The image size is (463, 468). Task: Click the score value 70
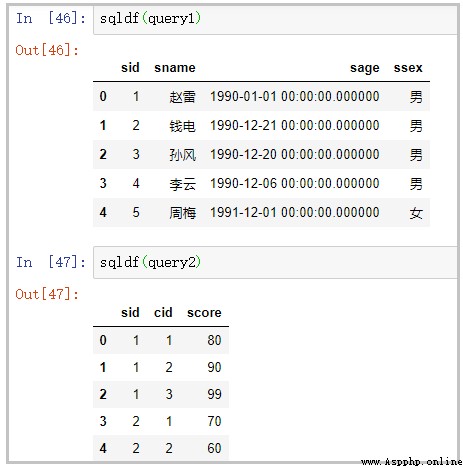click(x=214, y=421)
